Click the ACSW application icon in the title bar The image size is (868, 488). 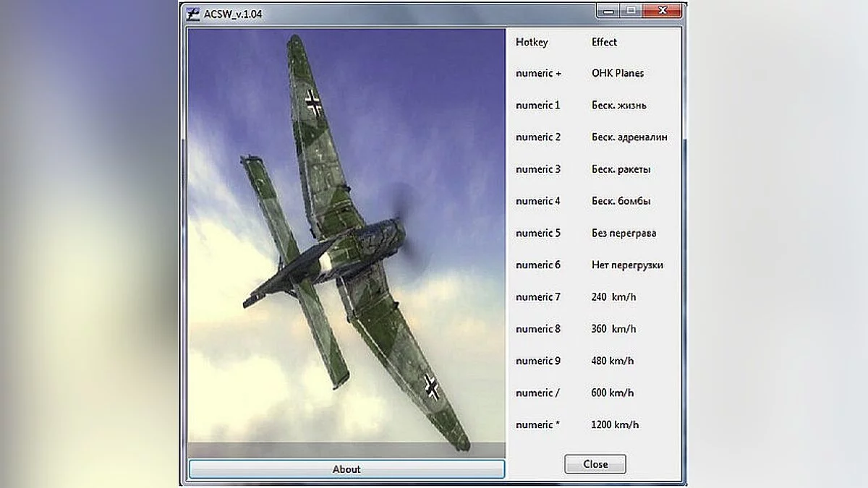pyautogui.click(x=192, y=11)
